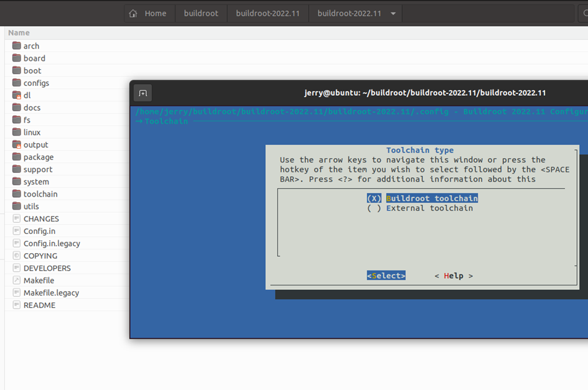Select the Config.in.legacy file icon
588x390 pixels.
point(17,243)
